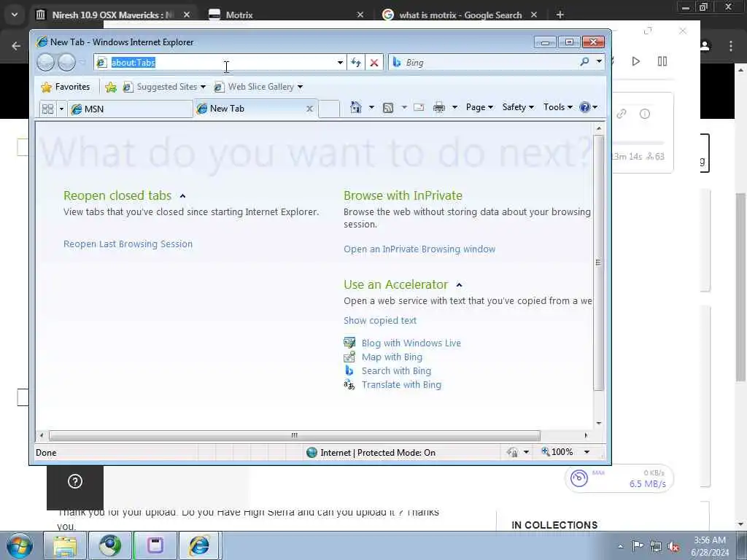Viewport: 747px width, 560px height.
Task: Click the Internet Protected Mode status text
Action: click(377, 452)
